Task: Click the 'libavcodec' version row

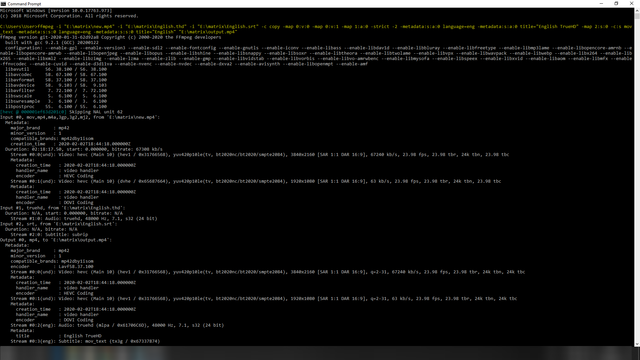Action: pyautogui.click(x=56, y=75)
